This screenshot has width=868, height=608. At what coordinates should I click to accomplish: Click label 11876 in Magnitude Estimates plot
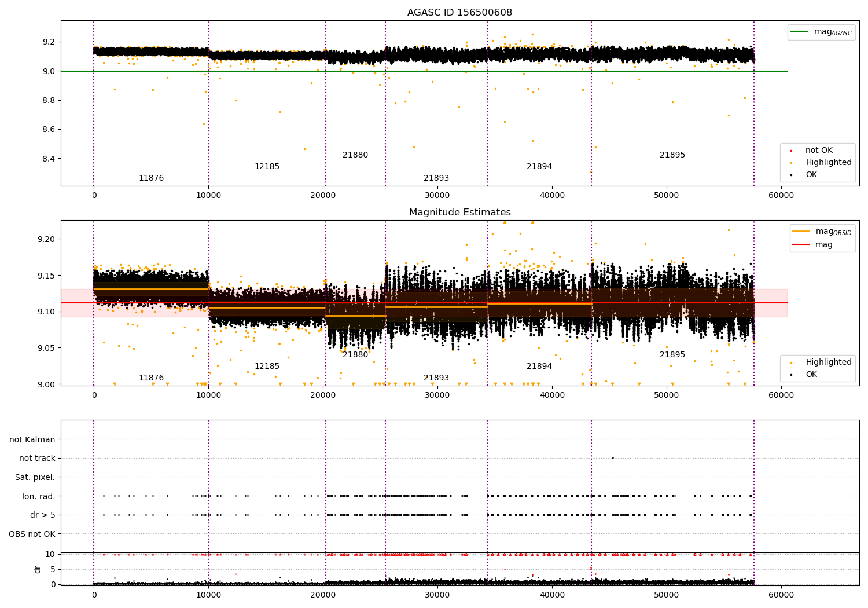(151, 378)
